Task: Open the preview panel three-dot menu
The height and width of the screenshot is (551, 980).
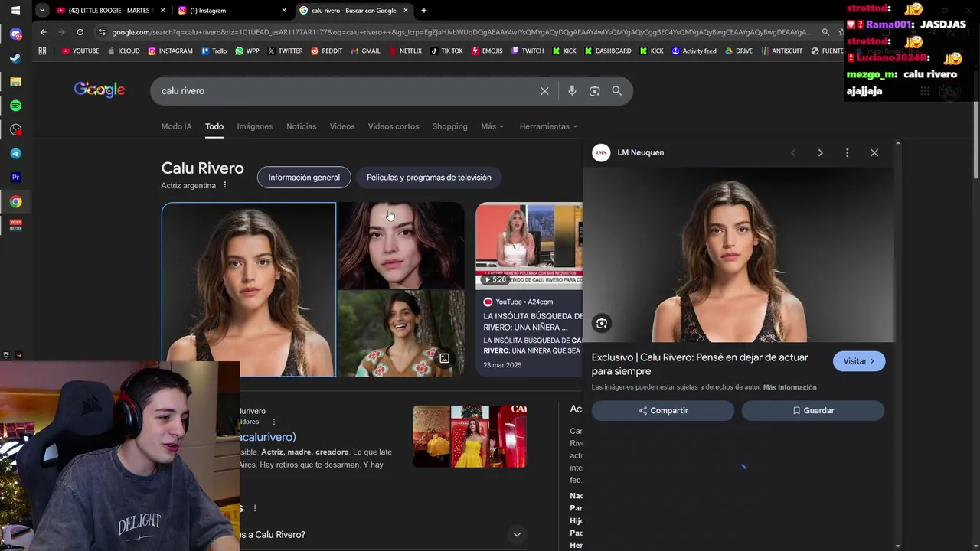Action: point(847,153)
